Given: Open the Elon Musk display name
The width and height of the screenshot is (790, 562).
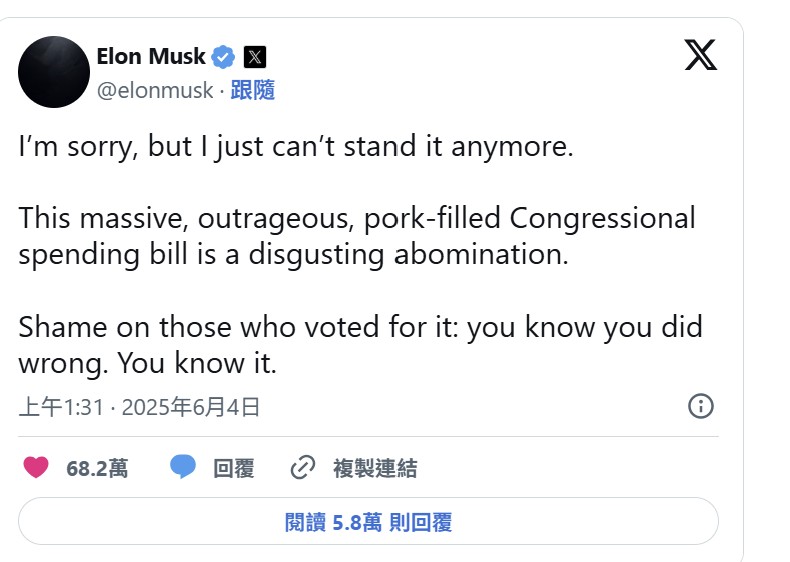Looking at the screenshot, I should [151, 56].
